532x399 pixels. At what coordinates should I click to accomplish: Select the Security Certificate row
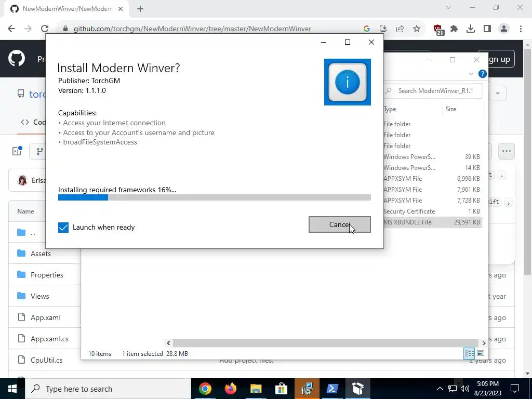point(433,211)
